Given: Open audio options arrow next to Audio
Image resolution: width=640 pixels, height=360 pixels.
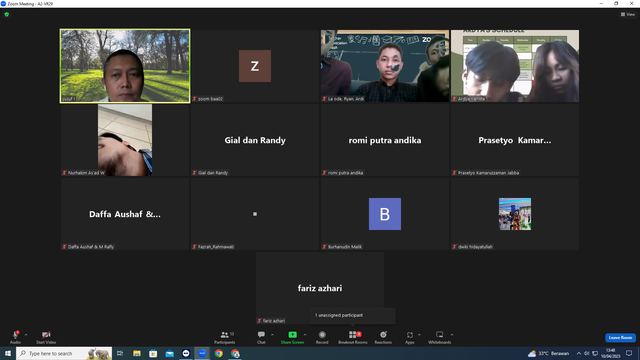Looking at the screenshot, I should coord(26,335).
